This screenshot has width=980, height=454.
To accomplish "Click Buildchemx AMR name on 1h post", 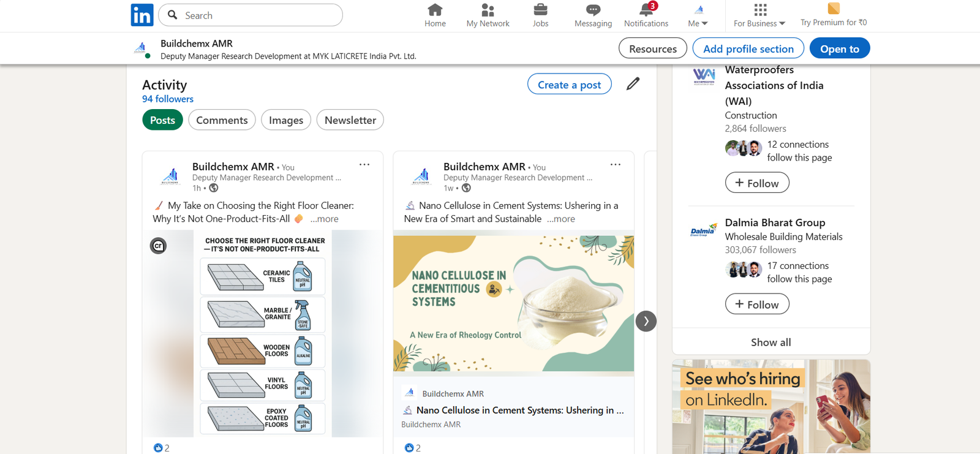I will (x=233, y=167).
